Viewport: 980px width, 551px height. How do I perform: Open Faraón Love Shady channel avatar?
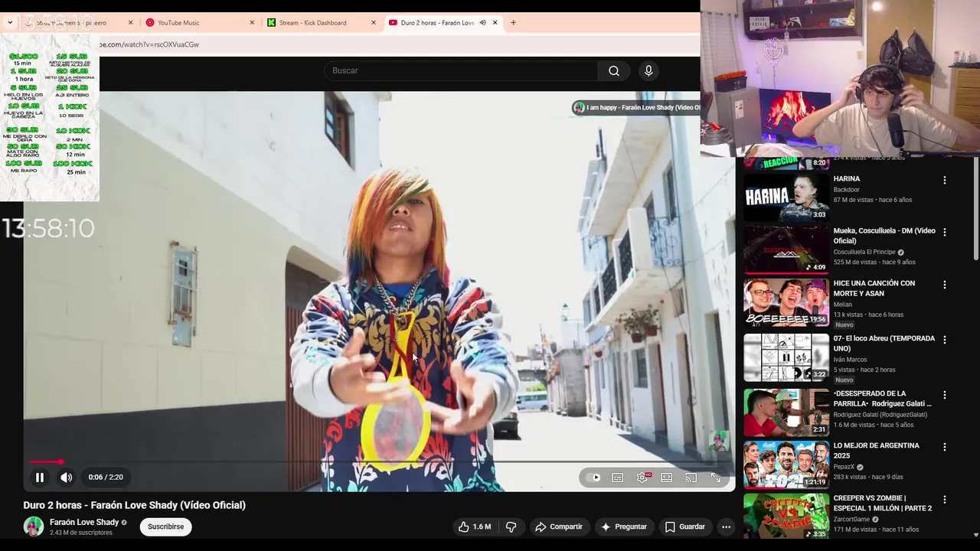coord(34,527)
